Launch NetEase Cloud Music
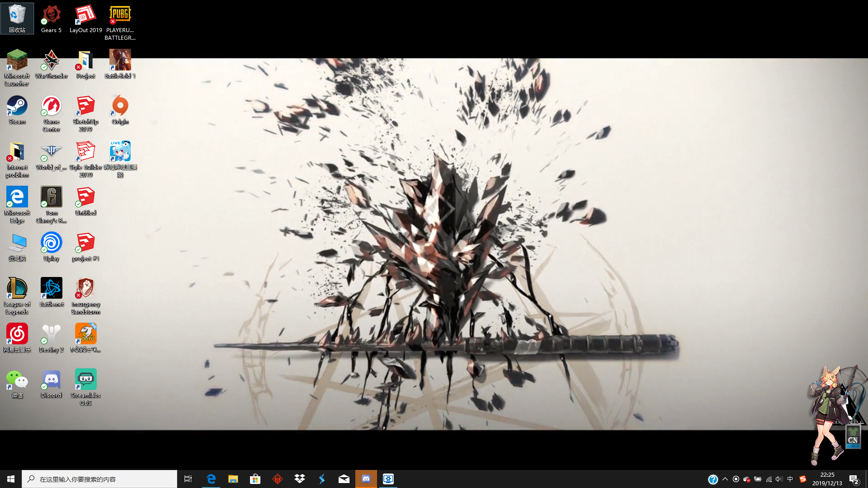The image size is (868, 488). [x=17, y=334]
